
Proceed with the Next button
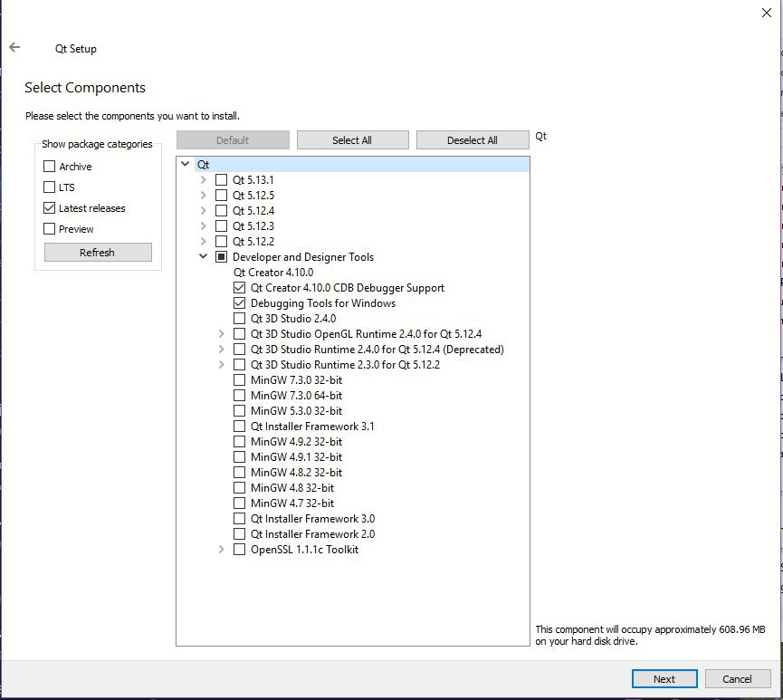tap(664, 678)
